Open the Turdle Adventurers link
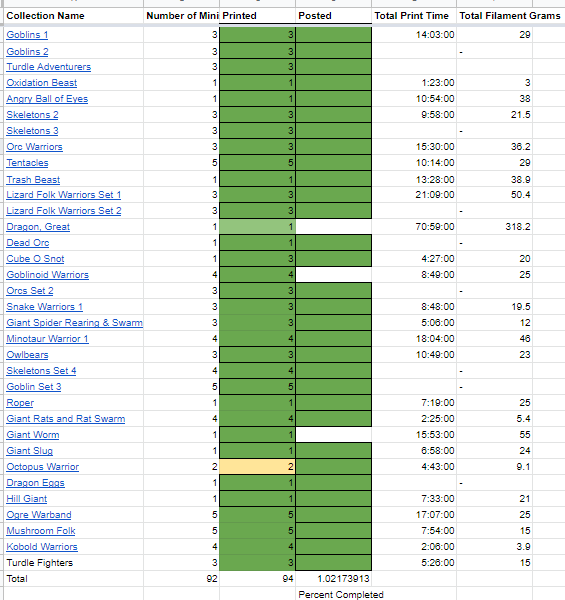 point(49,67)
